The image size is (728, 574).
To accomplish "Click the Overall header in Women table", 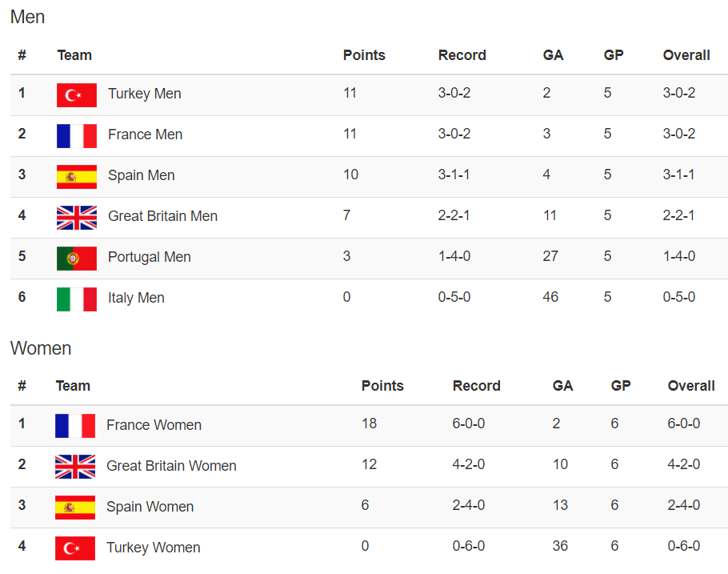I will 691,386.
